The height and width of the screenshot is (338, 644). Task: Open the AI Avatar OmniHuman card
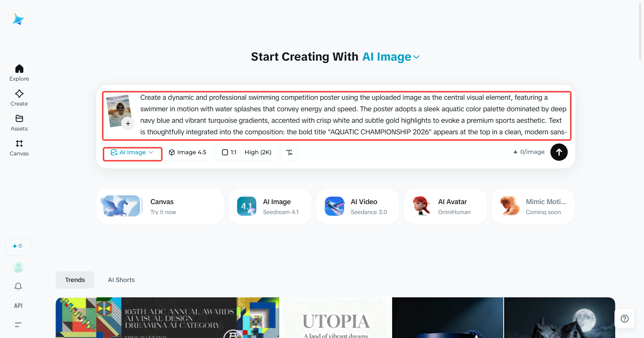click(x=445, y=206)
